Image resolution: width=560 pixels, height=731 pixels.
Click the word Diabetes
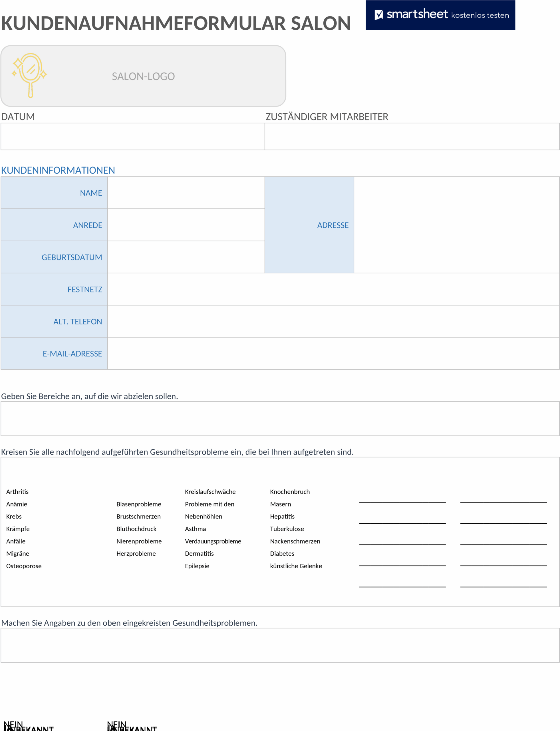[282, 554]
